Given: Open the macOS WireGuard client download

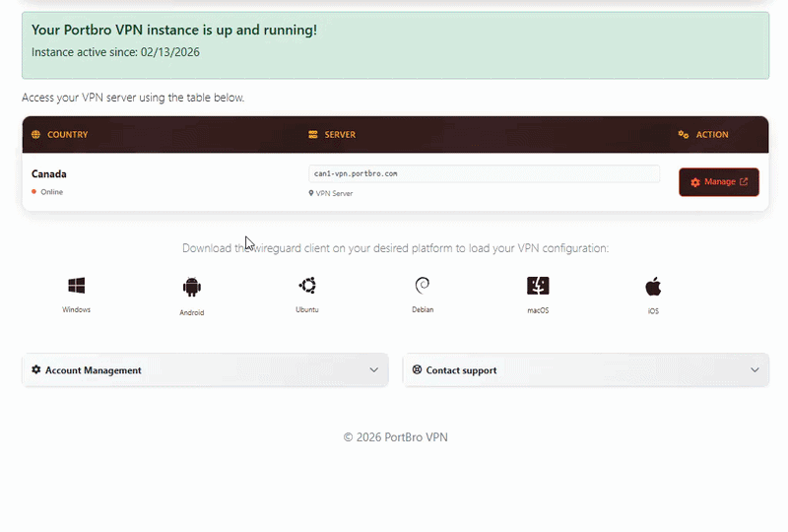Looking at the screenshot, I should (538, 286).
